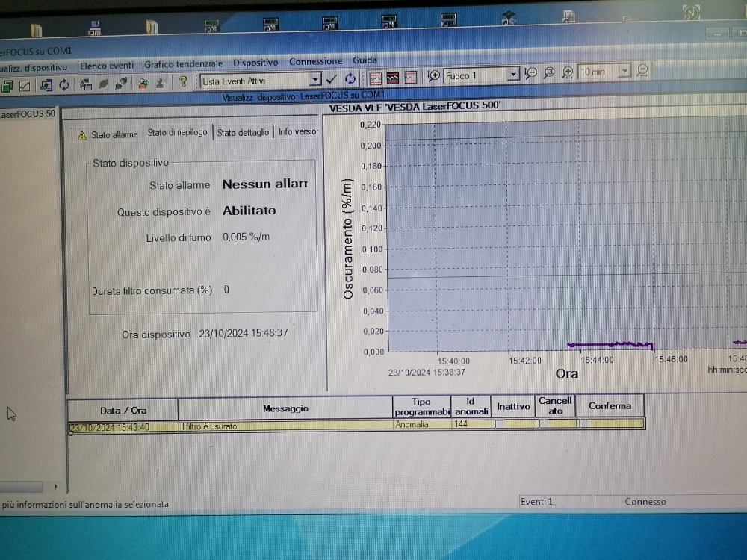The image size is (747, 560).
Task: Open the Visualizz. dispositivo menu
Action: pos(34,68)
